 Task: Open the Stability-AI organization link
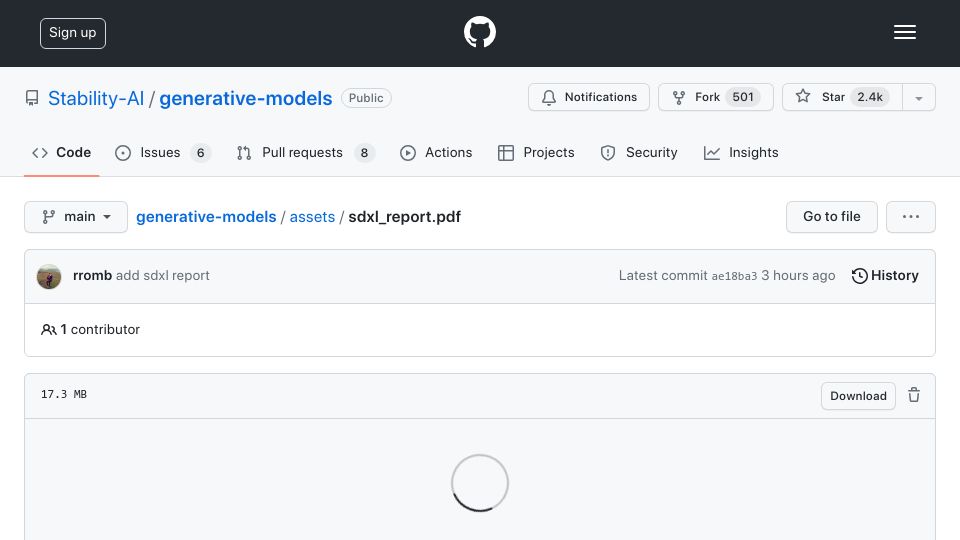pos(96,98)
